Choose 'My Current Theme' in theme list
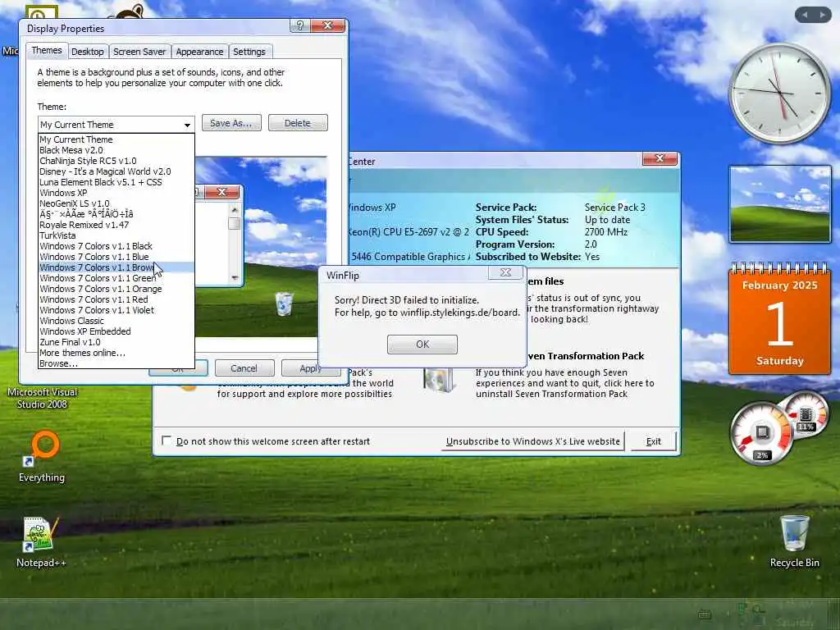 116,139
